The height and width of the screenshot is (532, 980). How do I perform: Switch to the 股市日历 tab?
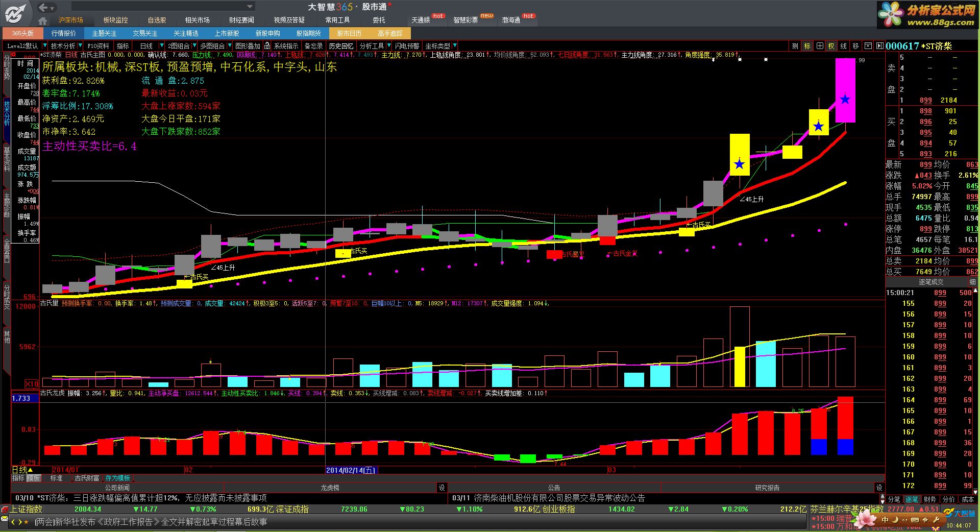coord(349,33)
